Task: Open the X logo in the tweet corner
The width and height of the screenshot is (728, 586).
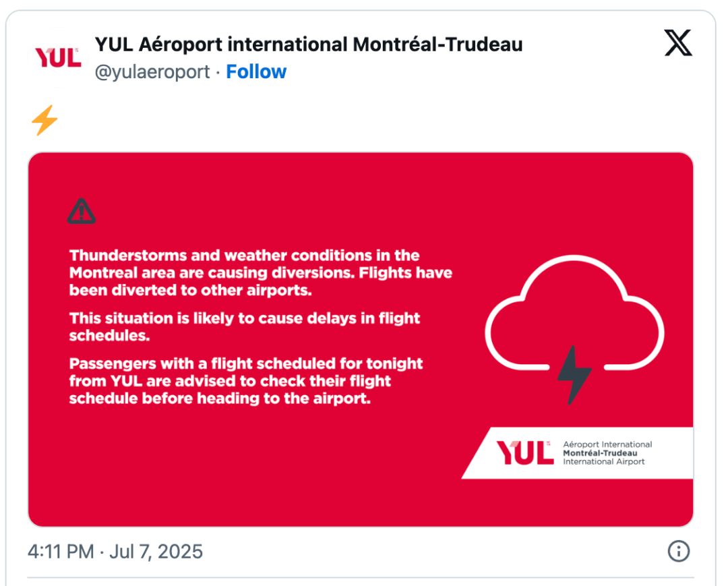Action: [x=678, y=42]
